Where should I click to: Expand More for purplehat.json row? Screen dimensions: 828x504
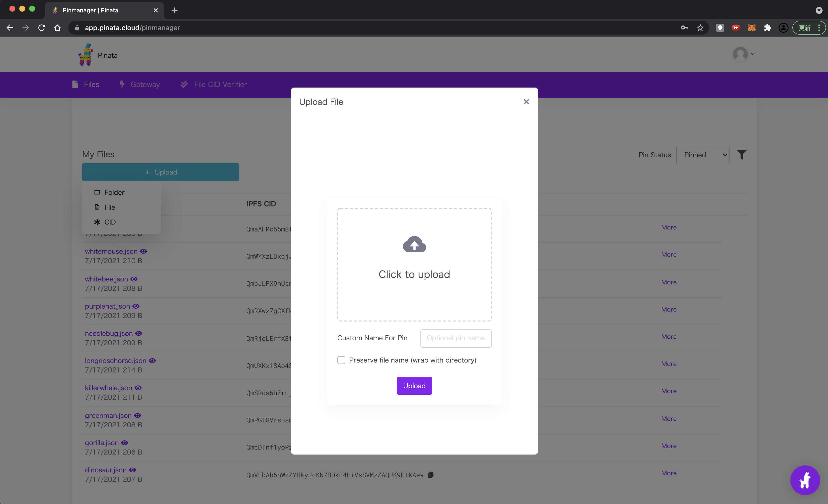[669, 309]
